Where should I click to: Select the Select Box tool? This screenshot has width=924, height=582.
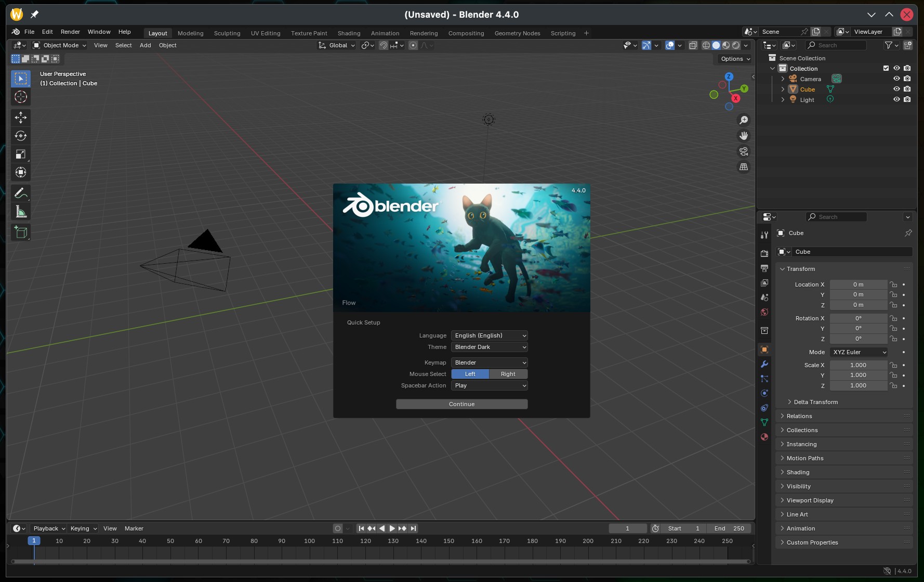(21, 79)
